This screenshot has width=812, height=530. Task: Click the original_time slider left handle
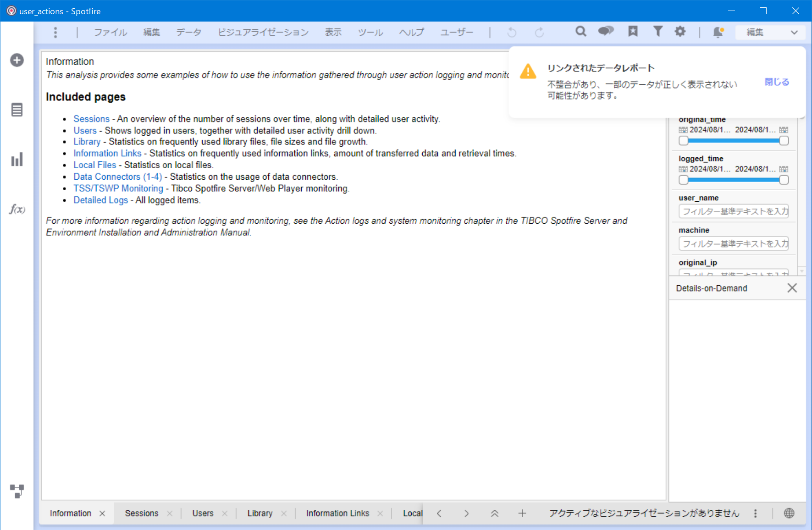[x=684, y=141]
